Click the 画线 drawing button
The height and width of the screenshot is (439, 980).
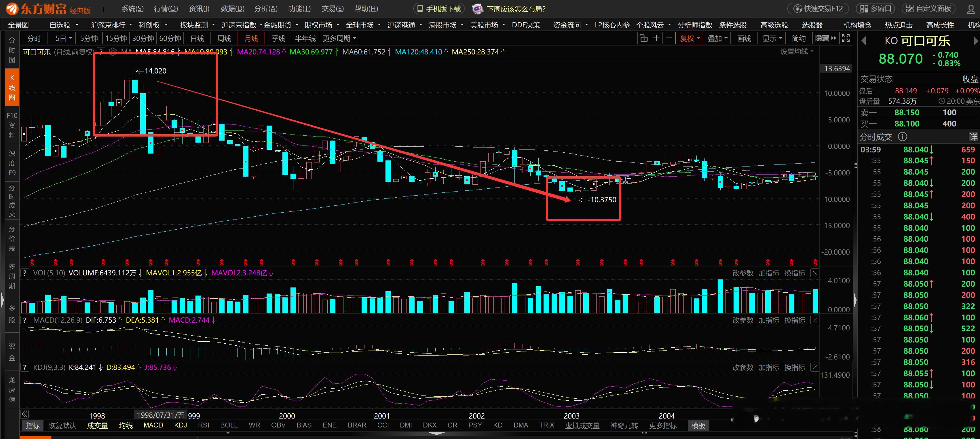(744, 38)
